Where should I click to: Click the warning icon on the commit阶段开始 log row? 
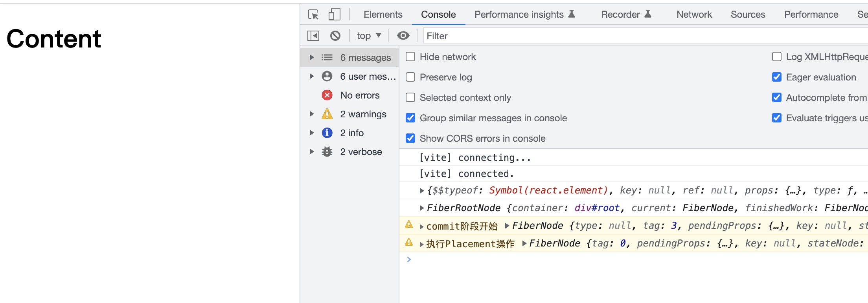409,225
